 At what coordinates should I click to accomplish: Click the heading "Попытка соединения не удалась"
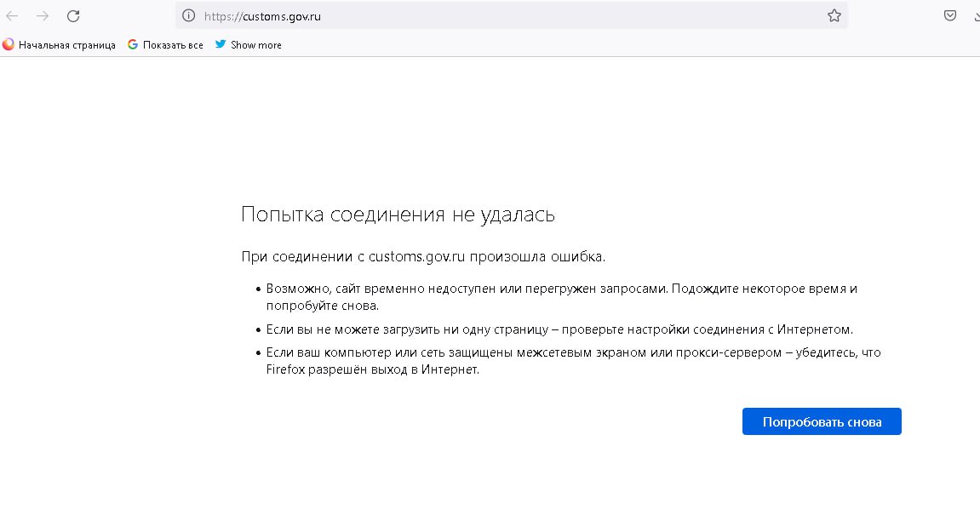point(398,215)
